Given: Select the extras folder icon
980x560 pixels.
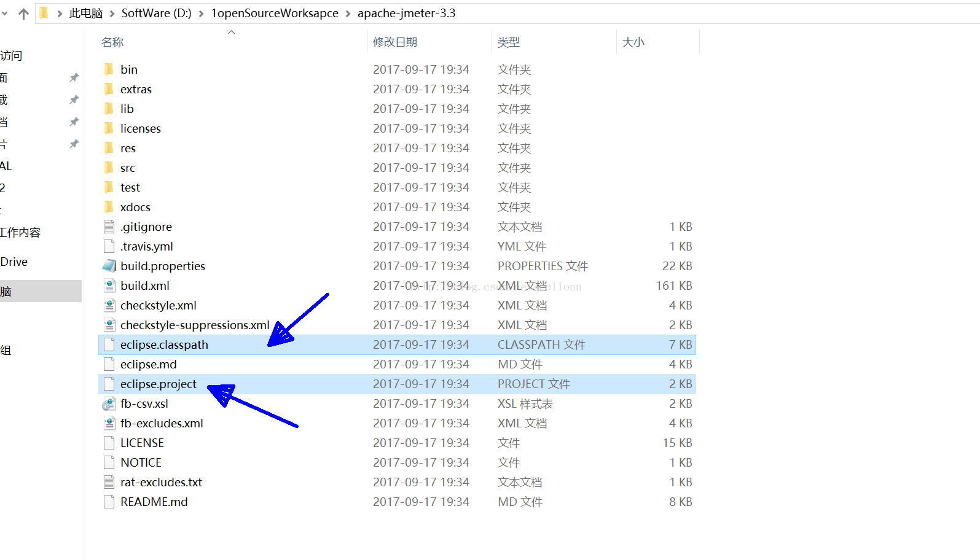Looking at the screenshot, I should 109,88.
